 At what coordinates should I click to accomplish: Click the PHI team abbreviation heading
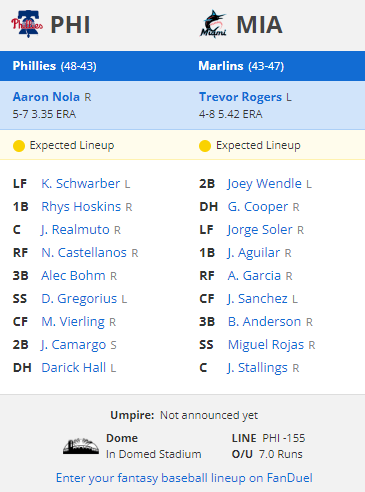point(70,25)
